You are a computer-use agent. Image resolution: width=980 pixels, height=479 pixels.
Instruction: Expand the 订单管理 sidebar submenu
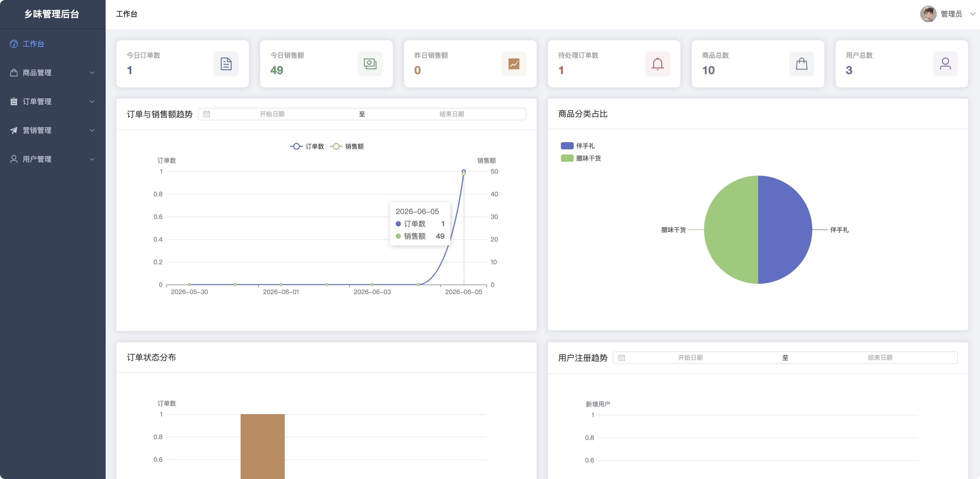coord(53,101)
